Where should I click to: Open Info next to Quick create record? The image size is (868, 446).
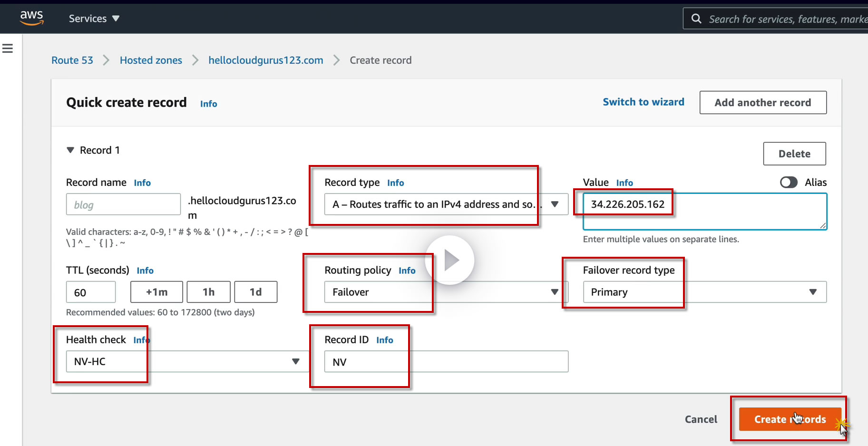pos(208,104)
